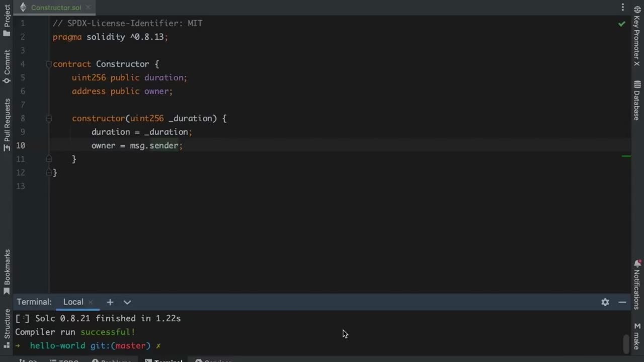
Task: Add a new terminal session tab
Action: click(110, 302)
